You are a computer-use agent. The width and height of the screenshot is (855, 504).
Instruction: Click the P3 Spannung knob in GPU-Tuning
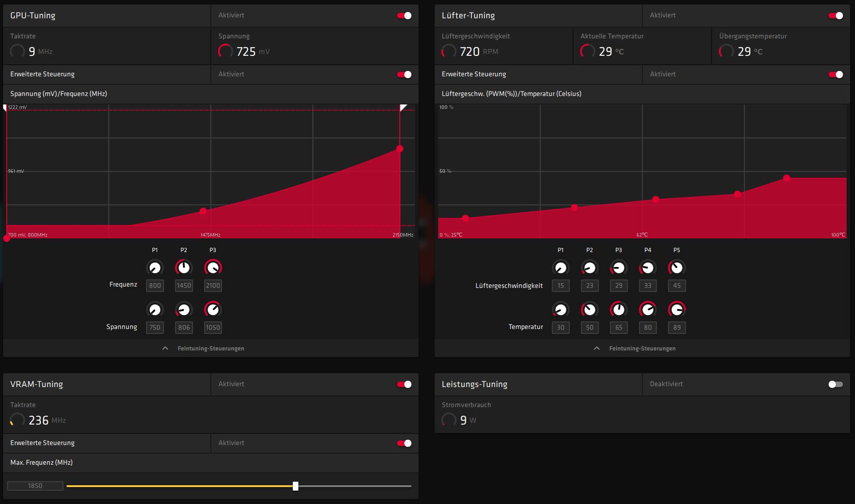click(x=213, y=310)
